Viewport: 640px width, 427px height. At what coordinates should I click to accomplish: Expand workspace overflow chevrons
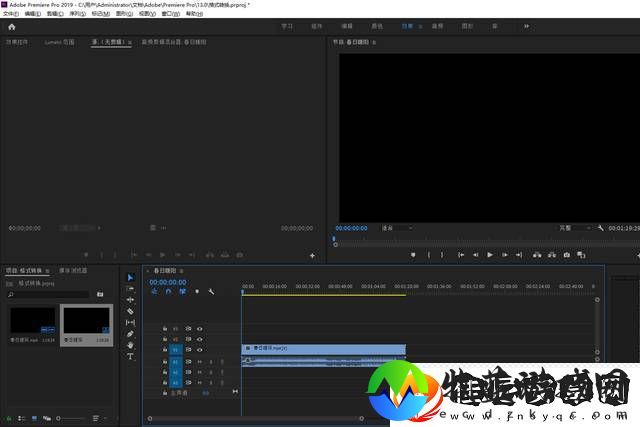[526, 26]
